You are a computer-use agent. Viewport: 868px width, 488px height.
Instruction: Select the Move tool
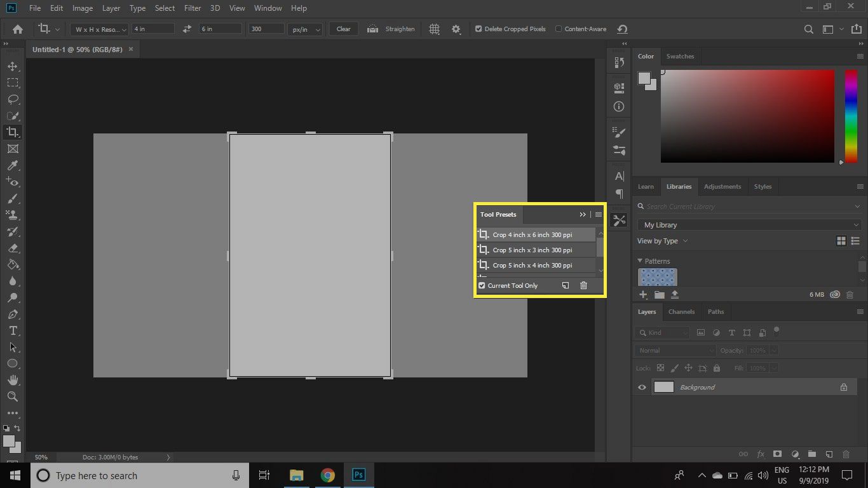pos(12,66)
